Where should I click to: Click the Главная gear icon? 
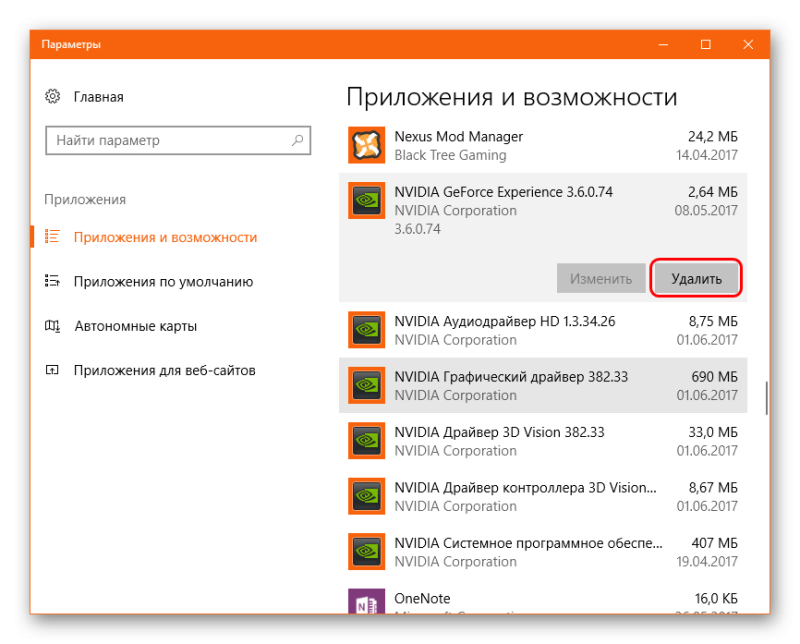point(53,96)
